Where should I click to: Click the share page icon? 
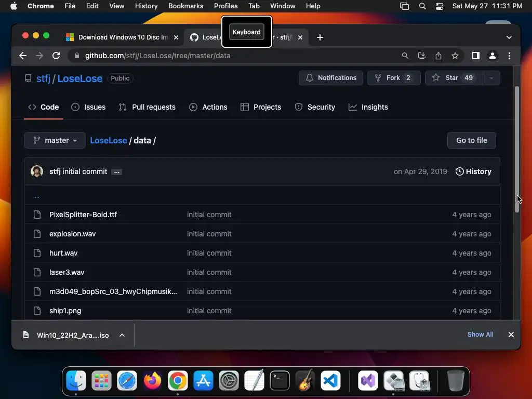click(438, 56)
